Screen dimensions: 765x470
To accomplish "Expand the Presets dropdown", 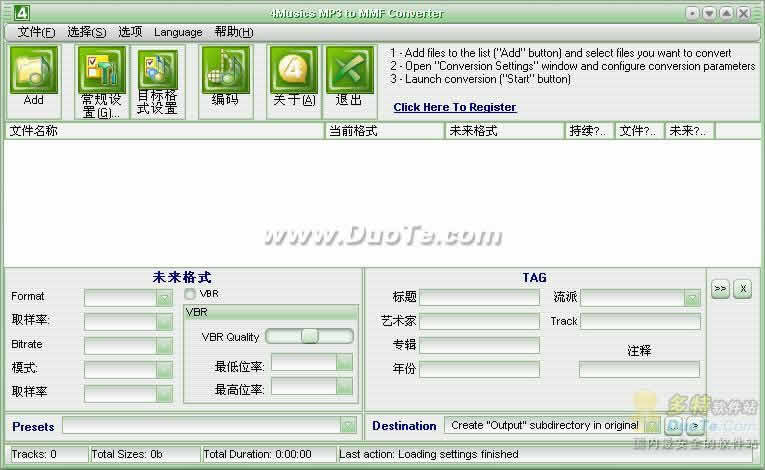I will pyautogui.click(x=348, y=425).
